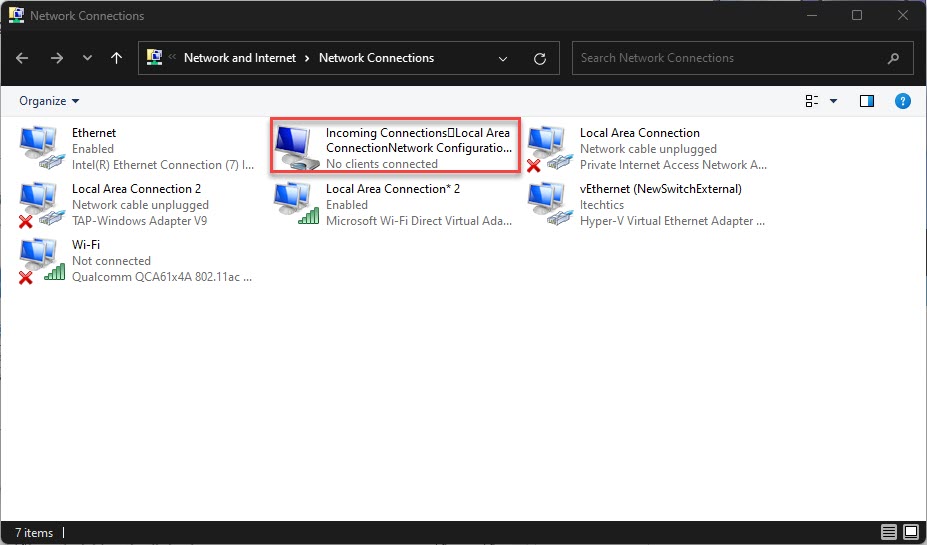The width and height of the screenshot is (927, 545).
Task: Select the Local Area Connection adapter icon
Action: click(x=550, y=148)
